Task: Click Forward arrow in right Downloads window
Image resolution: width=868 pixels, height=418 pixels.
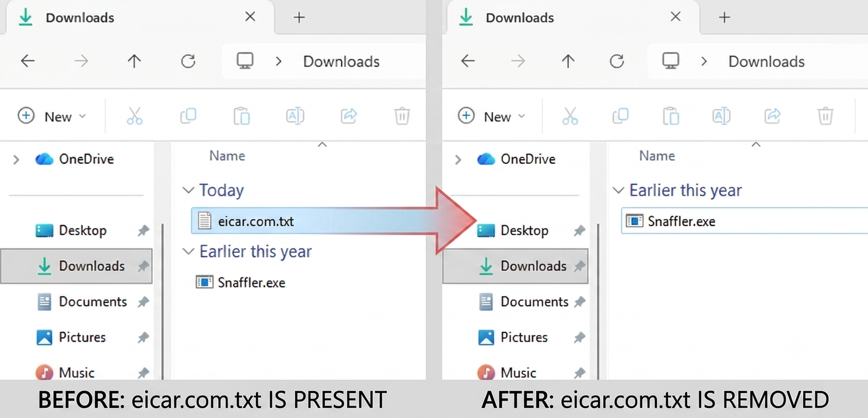Action: point(519,61)
